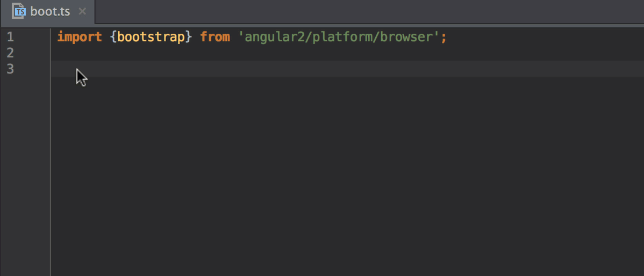
Task: Switch to the boot.ts editor tab
Action: (x=48, y=11)
